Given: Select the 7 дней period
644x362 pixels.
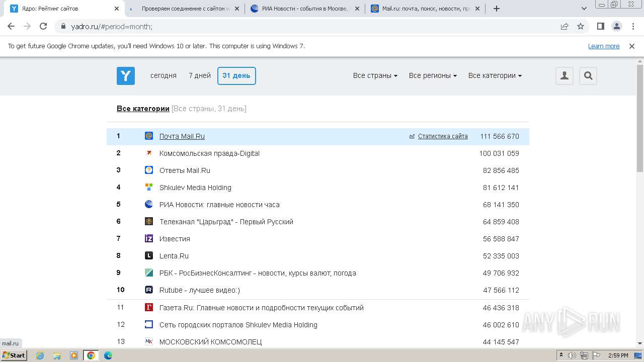Looking at the screenshot, I should [200, 75].
